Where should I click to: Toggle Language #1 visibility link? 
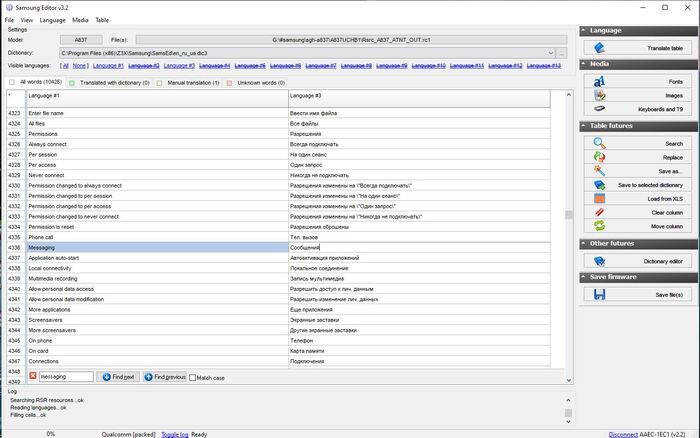coord(108,66)
